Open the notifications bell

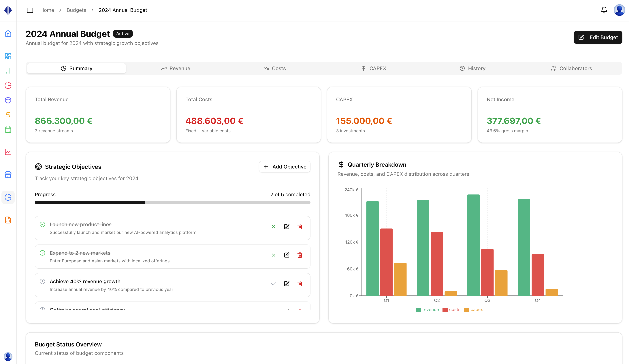coord(604,10)
